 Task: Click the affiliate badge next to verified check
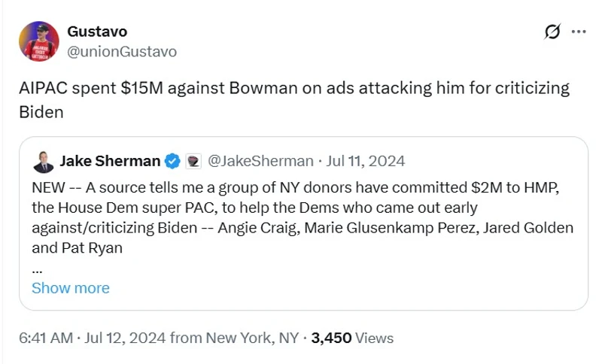pos(193,161)
